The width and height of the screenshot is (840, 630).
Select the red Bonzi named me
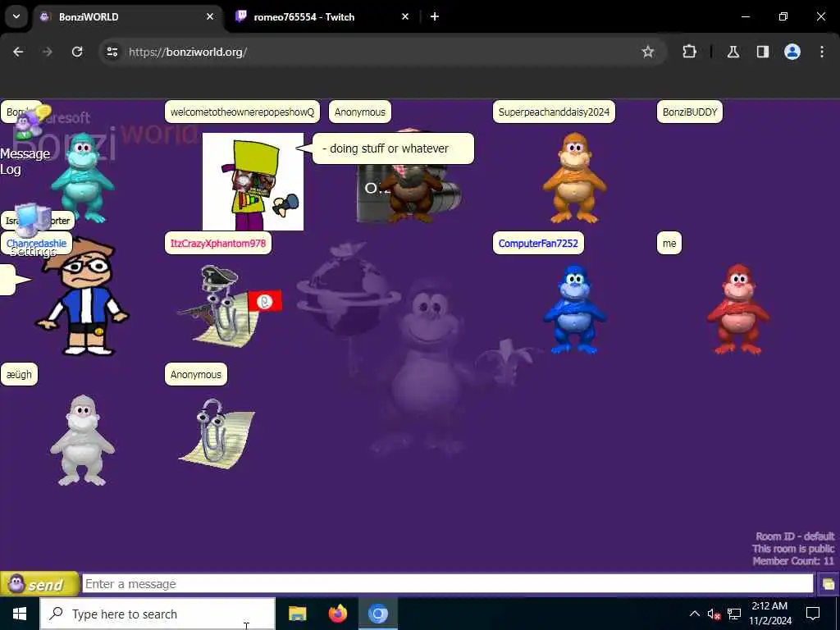pos(738,309)
